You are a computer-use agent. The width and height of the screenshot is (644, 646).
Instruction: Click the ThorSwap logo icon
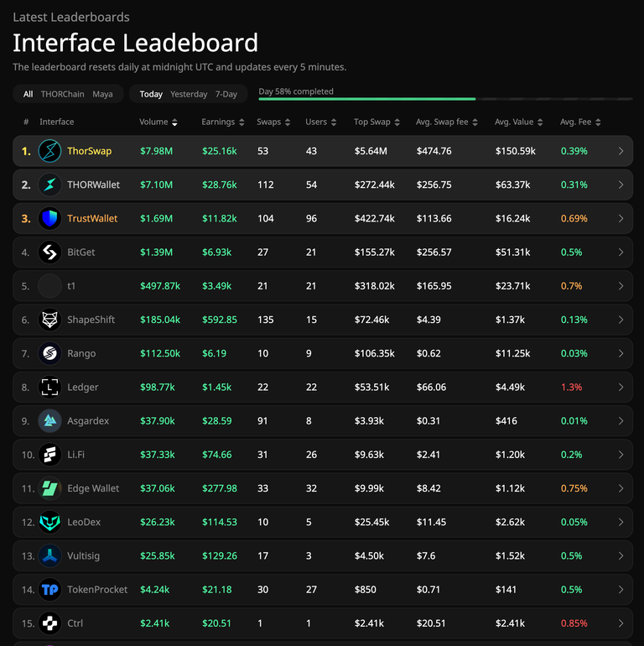click(x=49, y=151)
